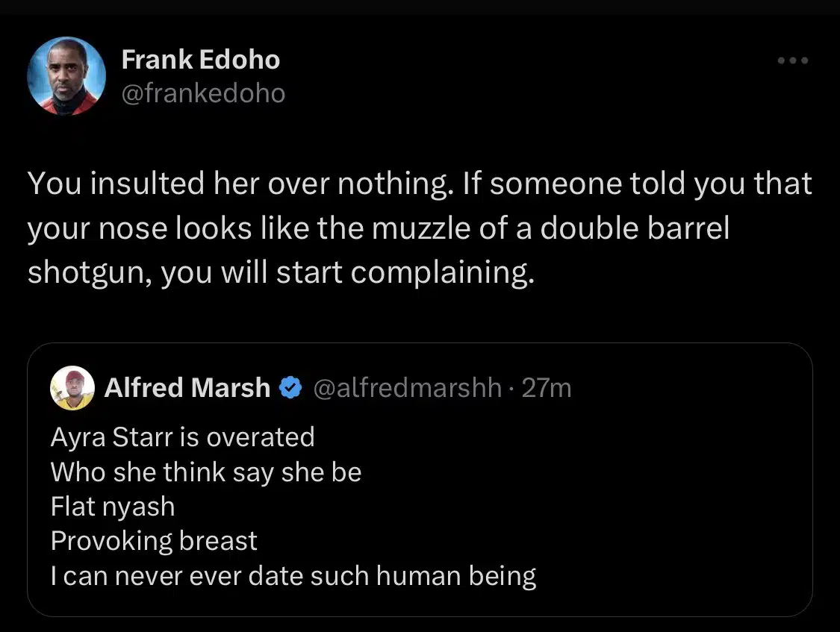Open Frank Edoho's profile picture
Screen dimensions: 840x632
point(66,75)
